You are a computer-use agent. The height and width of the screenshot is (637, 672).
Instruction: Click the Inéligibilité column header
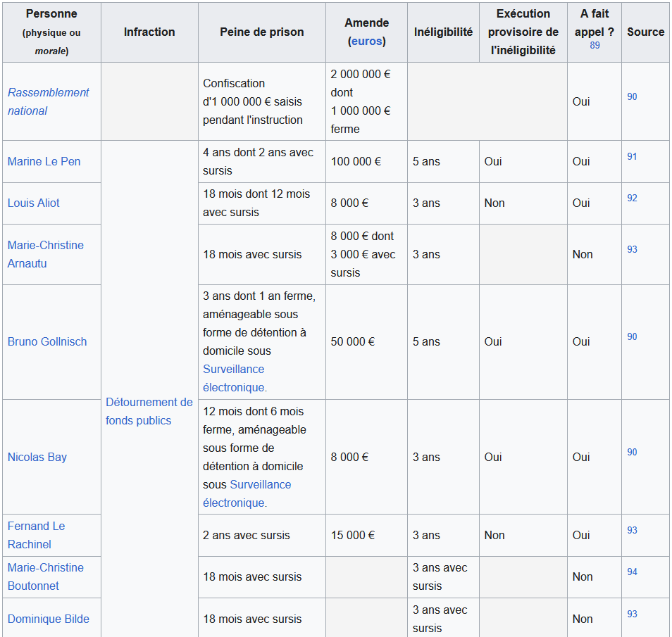[443, 32]
